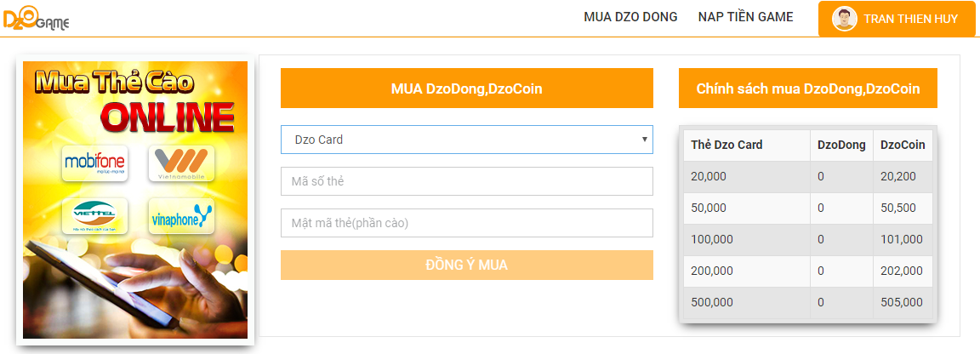Focus the Mã số thẻ field

[x=466, y=181]
